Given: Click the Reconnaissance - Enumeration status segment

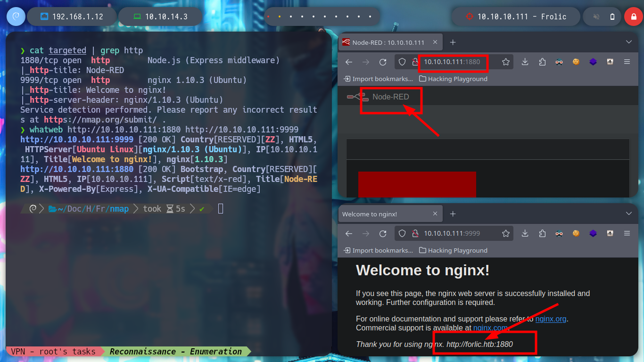Looking at the screenshot, I should 175,352.
